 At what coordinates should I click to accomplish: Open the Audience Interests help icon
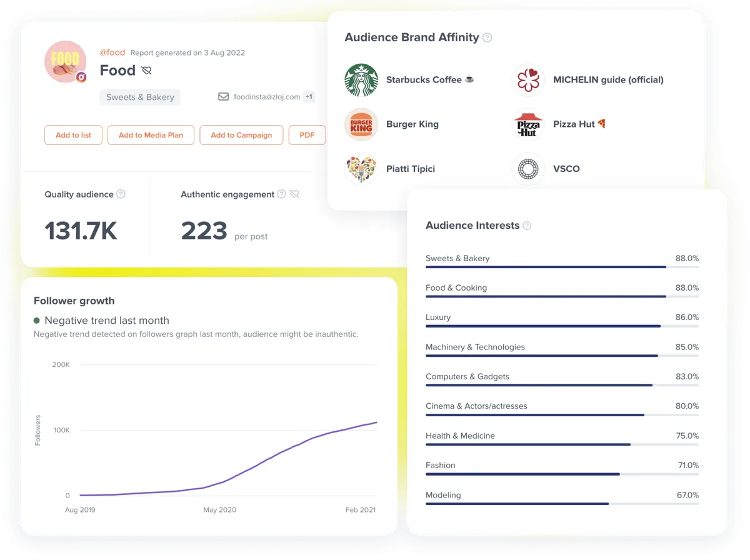coord(527,226)
